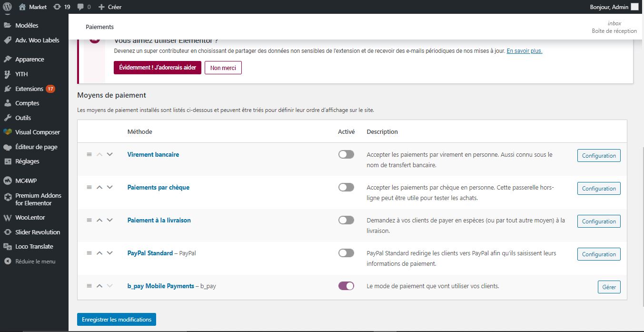Viewport: 644px width, 332px height.
Task: Move Paiements par chèque down with arrow
Action: click(110, 187)
